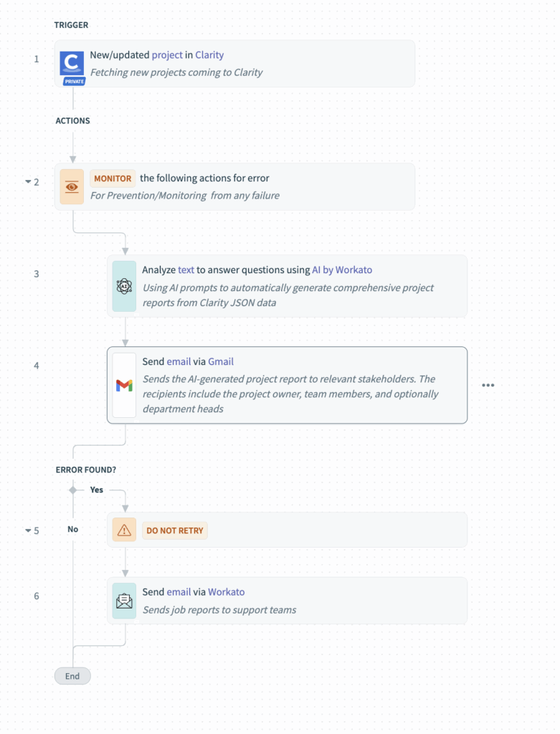Click the "Workato" link in step 6
This screenshot has width=560, height=734.
click(x=227, y=592)
